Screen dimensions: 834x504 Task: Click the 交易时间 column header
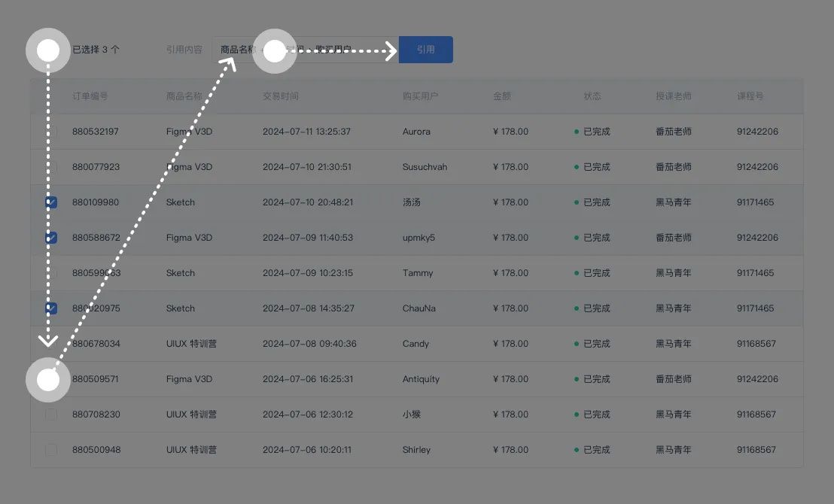(280, 96)
